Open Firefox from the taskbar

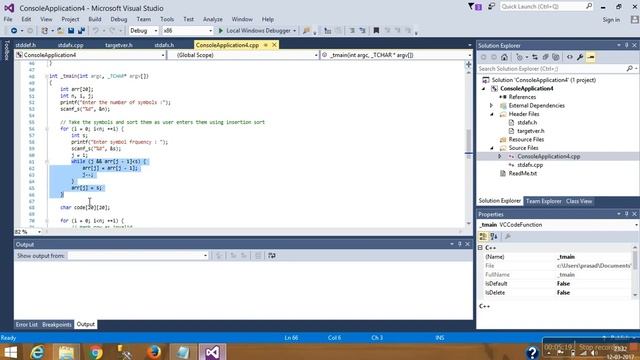click(154, 352)
